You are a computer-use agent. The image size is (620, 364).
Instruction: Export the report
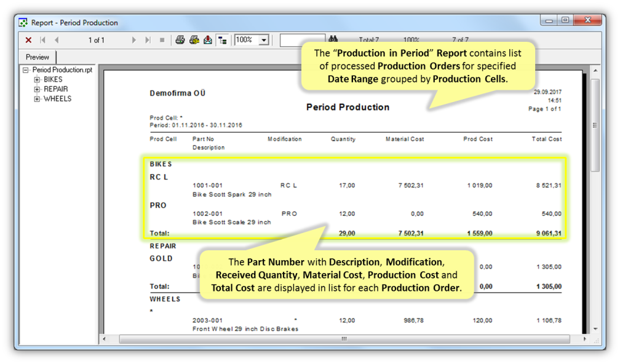[x=208, y=40]
